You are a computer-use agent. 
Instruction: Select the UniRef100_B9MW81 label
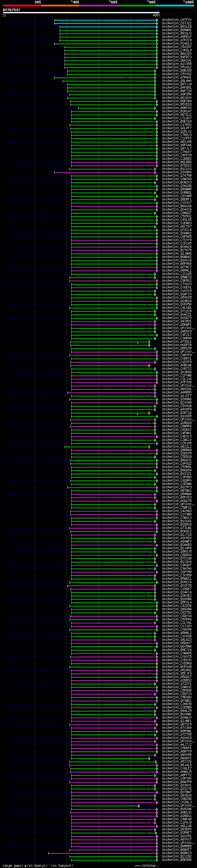(176, 30)
